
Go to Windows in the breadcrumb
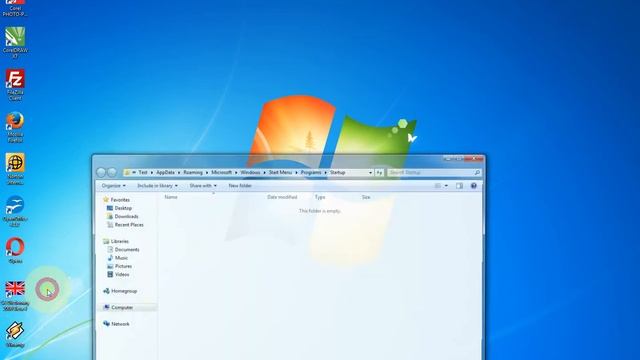(250, 173)
